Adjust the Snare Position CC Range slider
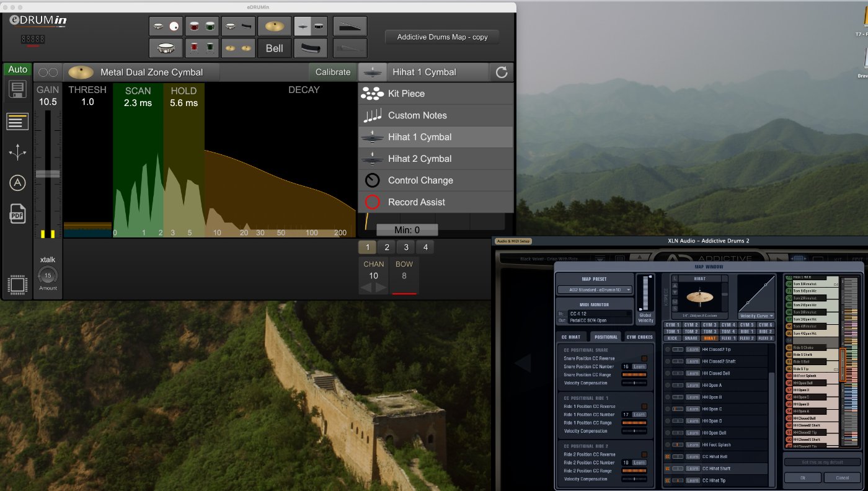Image resolution: width=868 pixels, height=491 pixels. (634, 374)
